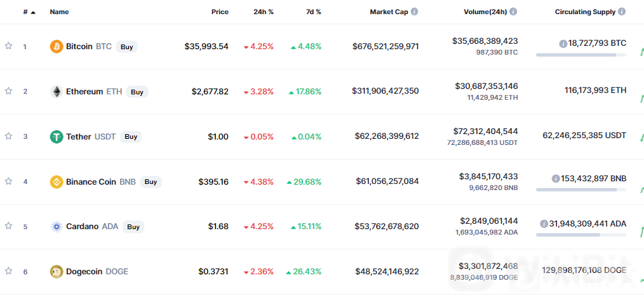Click Tether's supply 62,246,255,385 USDT
Image resolution: width=644 pixels, height=306 pixels.
pos(585,135)
